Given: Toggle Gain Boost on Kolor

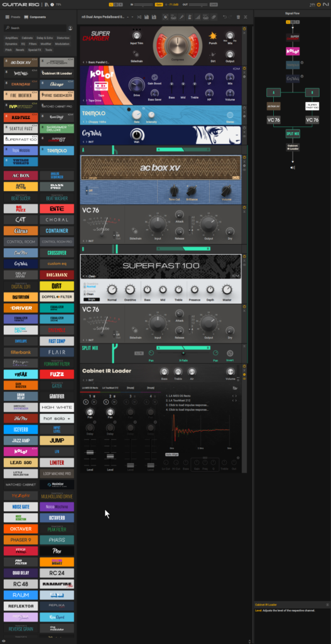Looking at the screenshot, I should coord(155,77).
